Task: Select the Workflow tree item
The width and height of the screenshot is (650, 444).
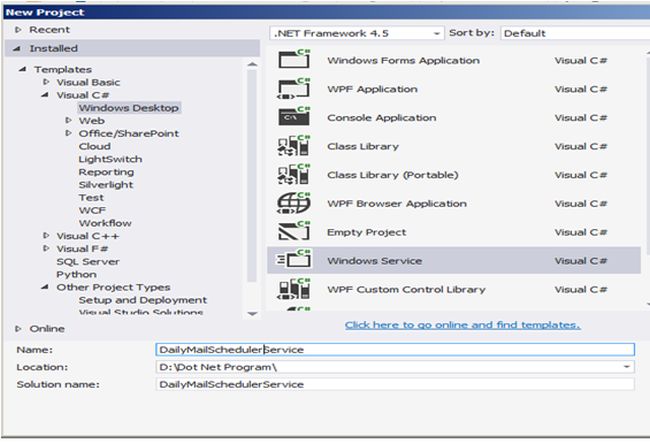Action: point(105,223)
